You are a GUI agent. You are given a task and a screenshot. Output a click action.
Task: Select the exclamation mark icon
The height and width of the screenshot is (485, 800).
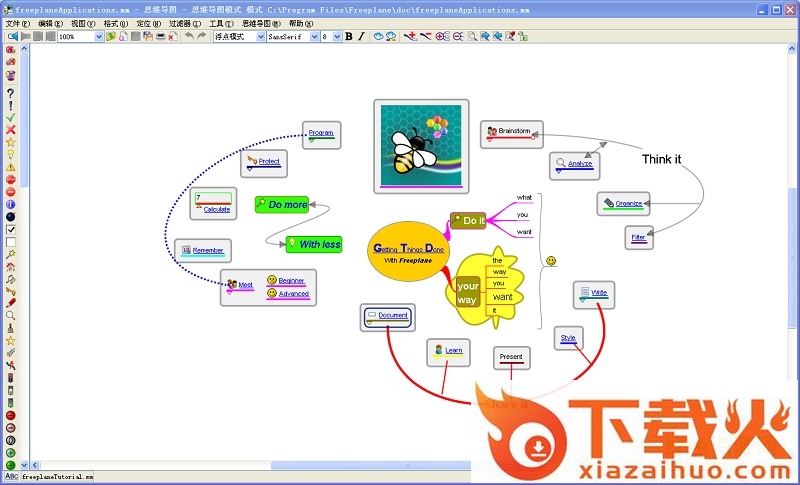(x=10, y=106)
